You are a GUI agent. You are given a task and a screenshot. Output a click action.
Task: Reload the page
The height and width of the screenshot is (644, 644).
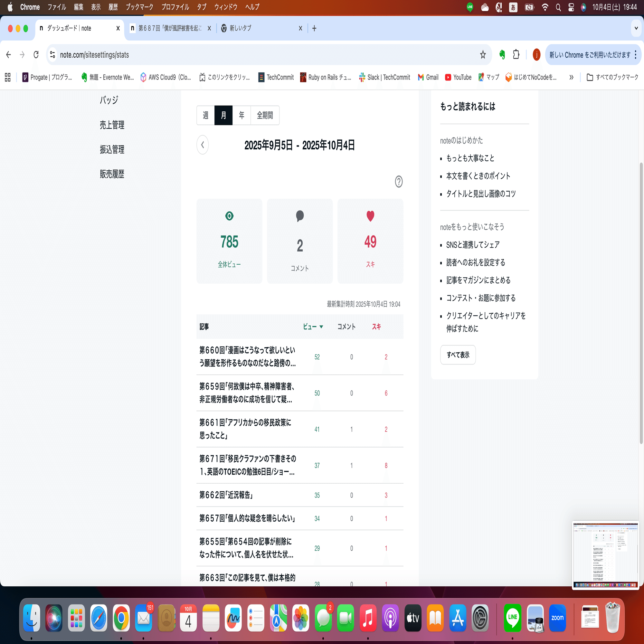(x=36, y=55)
